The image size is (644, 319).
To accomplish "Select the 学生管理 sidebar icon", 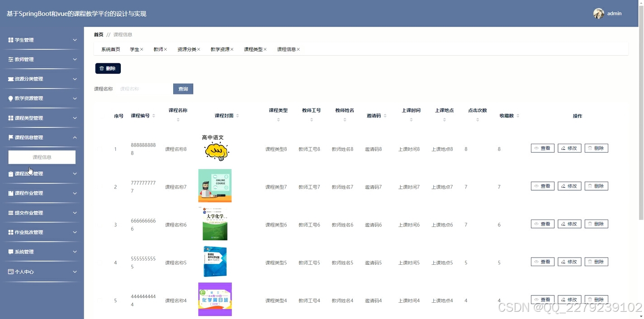I will coord(11,40).
